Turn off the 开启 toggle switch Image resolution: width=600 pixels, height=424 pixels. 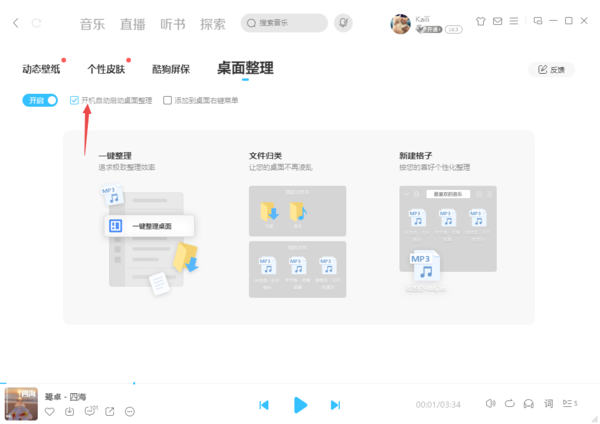click(40, 100)
